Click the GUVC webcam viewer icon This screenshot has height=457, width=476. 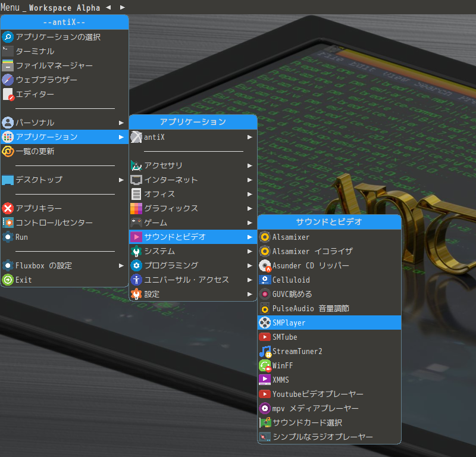coord(265,294)
